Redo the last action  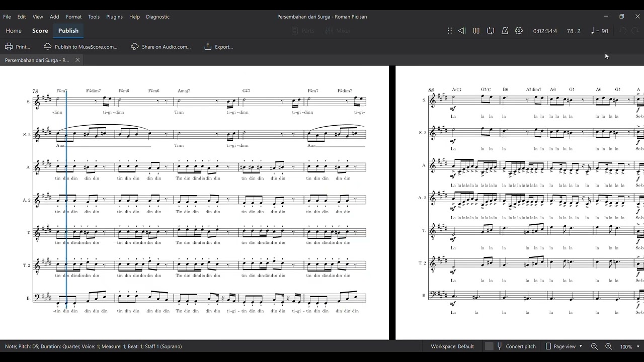635,31
